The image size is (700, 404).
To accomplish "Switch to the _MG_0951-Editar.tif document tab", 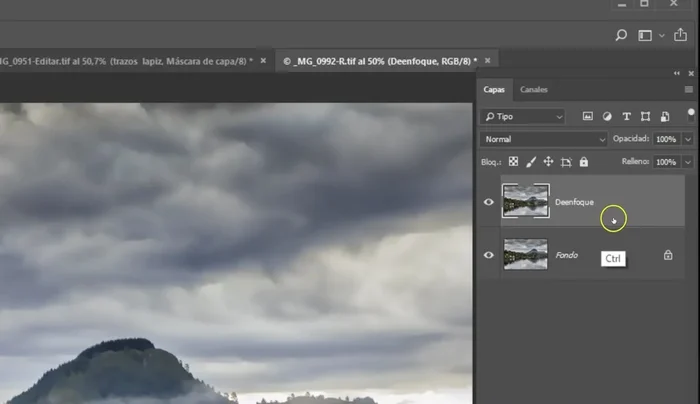I will (x=125, y=61).
